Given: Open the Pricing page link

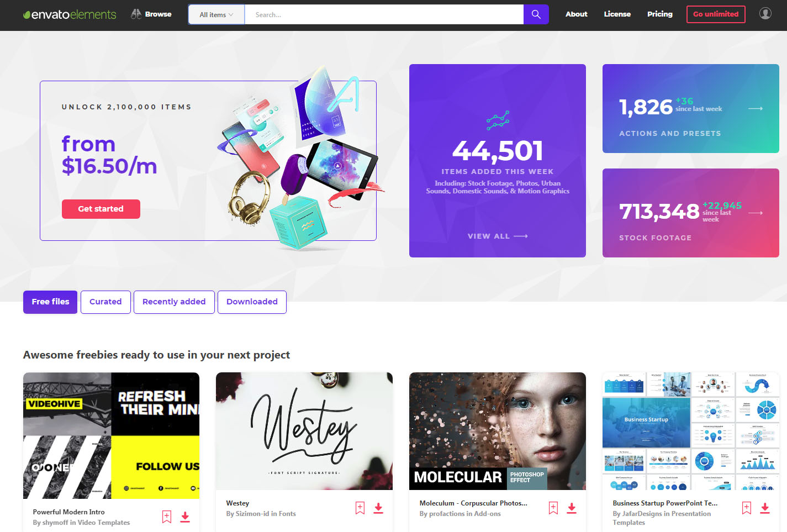Looking at the screenshot, I should [660, 14].
